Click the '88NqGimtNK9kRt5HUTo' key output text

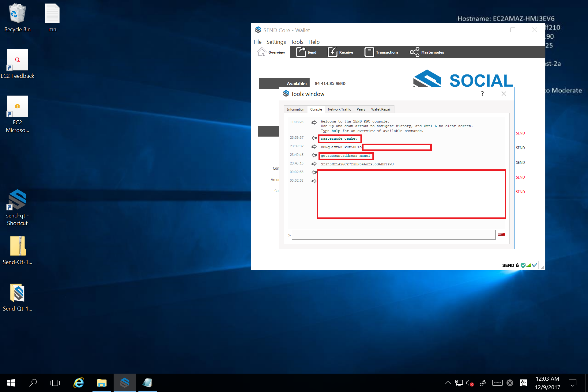pyautogui.click(x=341, y=147)
